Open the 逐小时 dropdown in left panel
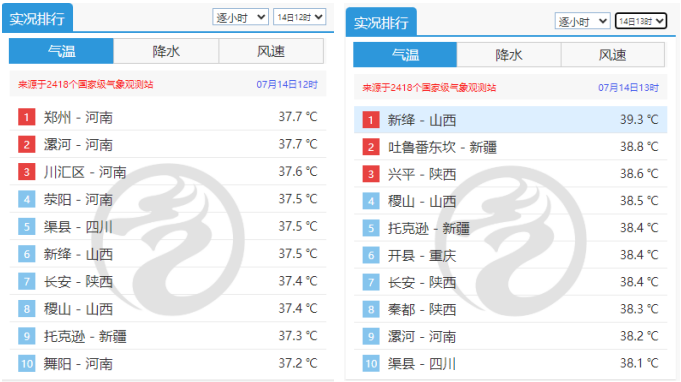681x382 pixels. point(240,17)
